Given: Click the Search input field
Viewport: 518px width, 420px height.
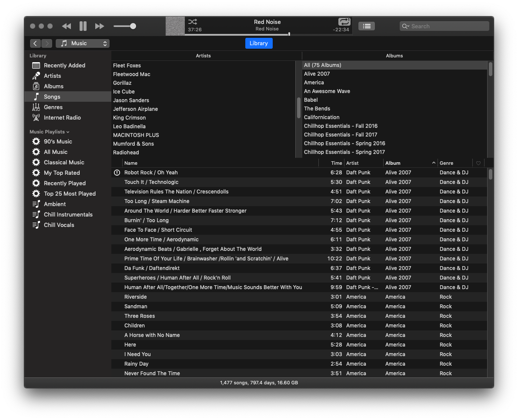Looking at the screenshot, I should point(444,26).
